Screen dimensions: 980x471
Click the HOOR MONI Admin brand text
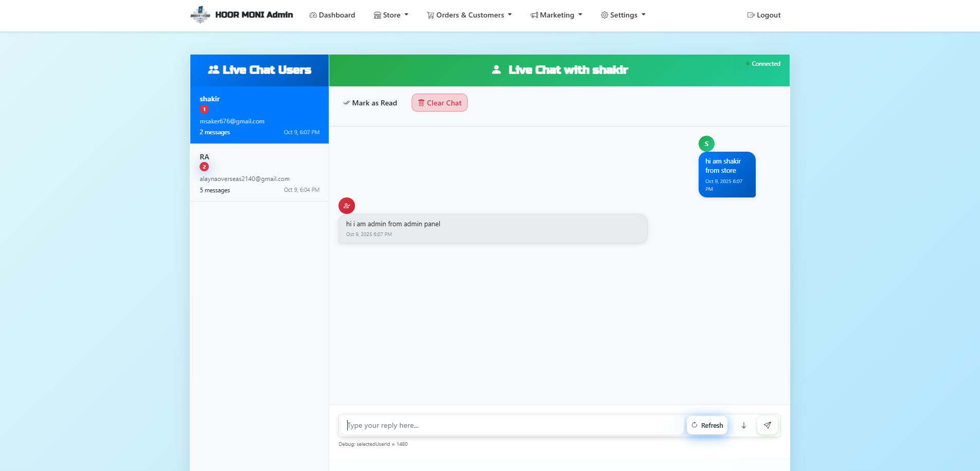[x=254, y=15]
